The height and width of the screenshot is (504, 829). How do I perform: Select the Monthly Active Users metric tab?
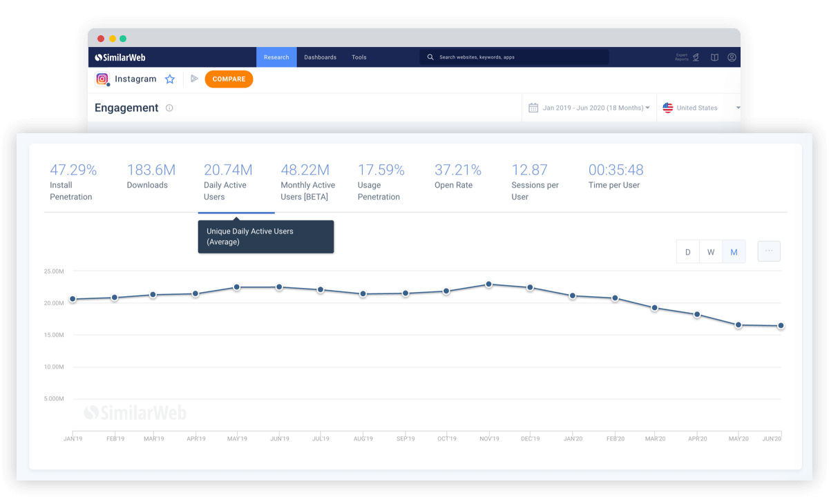[308, 182]
